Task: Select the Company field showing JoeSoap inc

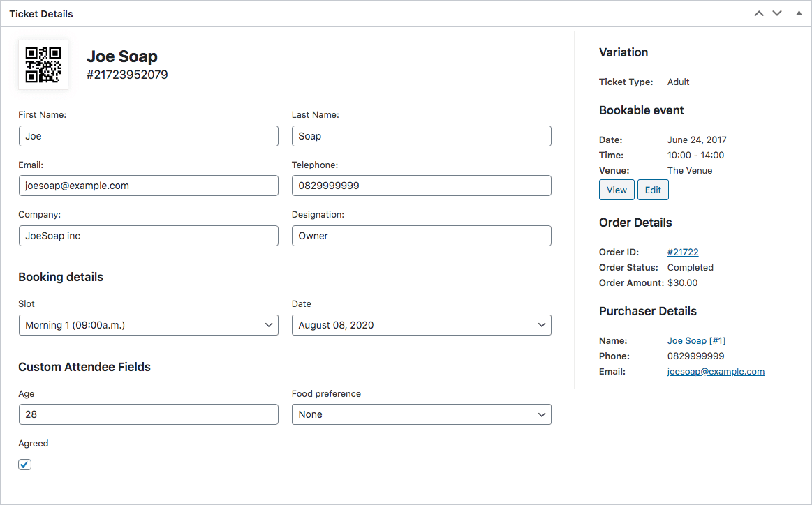Action: tap(148, 236)
